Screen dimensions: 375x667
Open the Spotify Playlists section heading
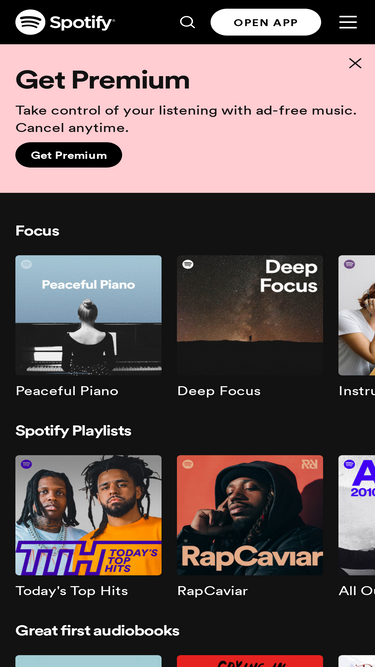click(x=74, y=431)
